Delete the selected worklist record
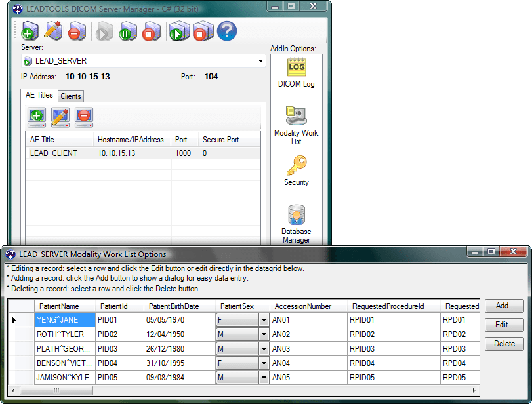This screenshot has width=532, height=404. (504, 344)
